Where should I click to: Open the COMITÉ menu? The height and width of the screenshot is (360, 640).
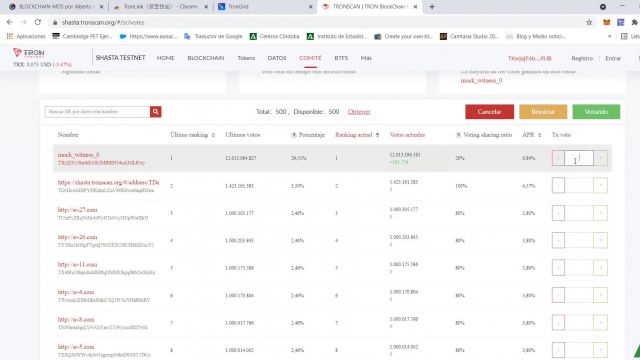tap(310, 58)
